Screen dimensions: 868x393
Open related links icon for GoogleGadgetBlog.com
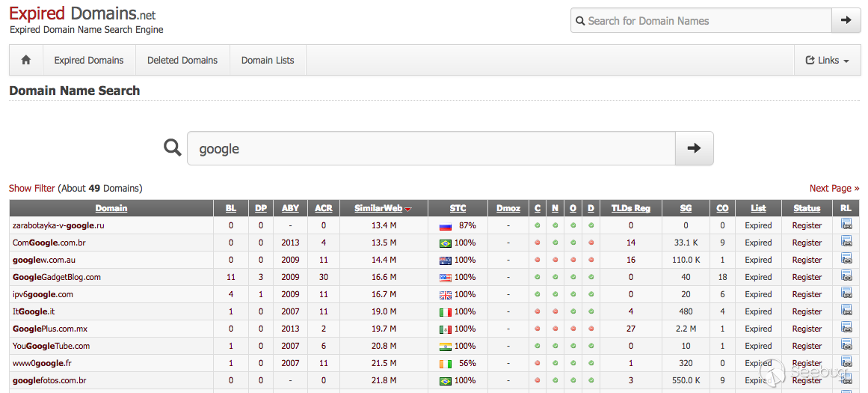(846, 276)
